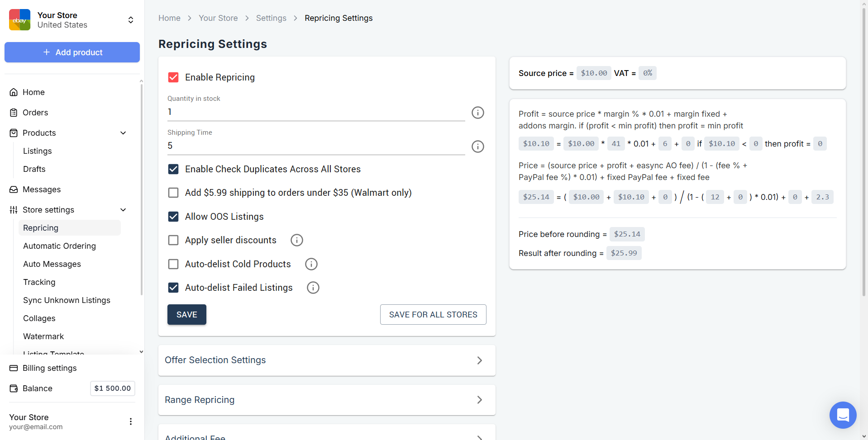Open the chat support bubble
Viewport: 868px width, 440px height.
(842, 415)
